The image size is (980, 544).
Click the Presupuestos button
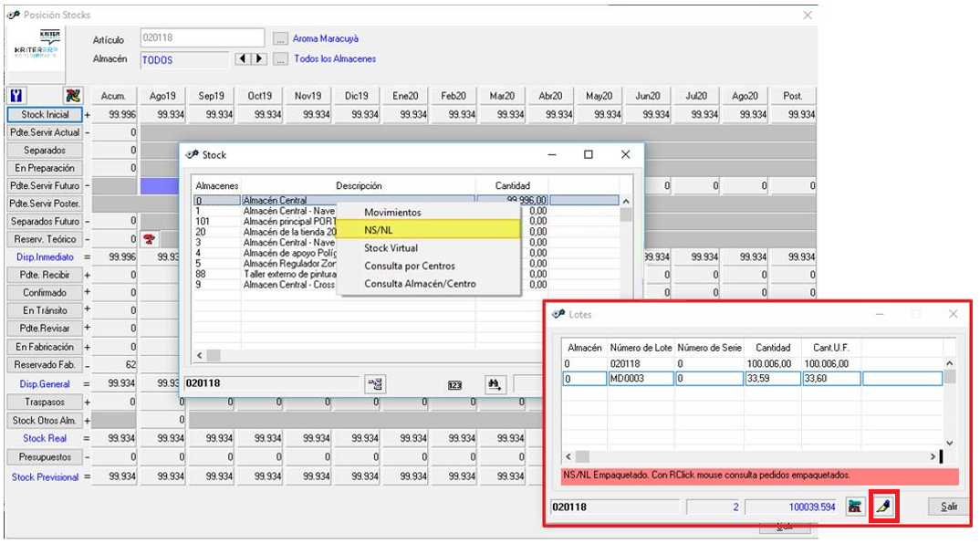[x=45, y=457]
